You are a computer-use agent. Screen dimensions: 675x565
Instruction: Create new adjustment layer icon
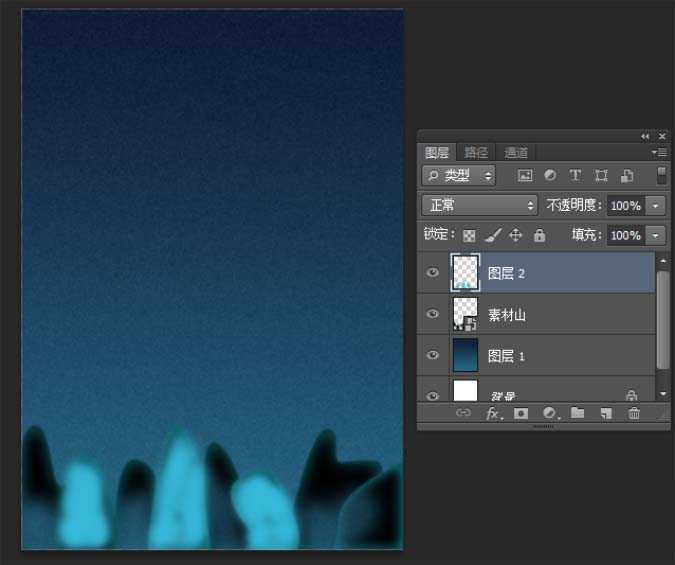click(x=549, y=413)
